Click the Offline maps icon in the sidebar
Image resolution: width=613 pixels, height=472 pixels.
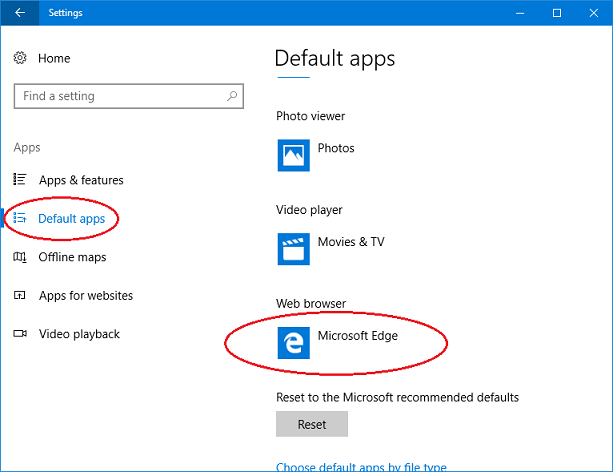click(x=20, y=257)
